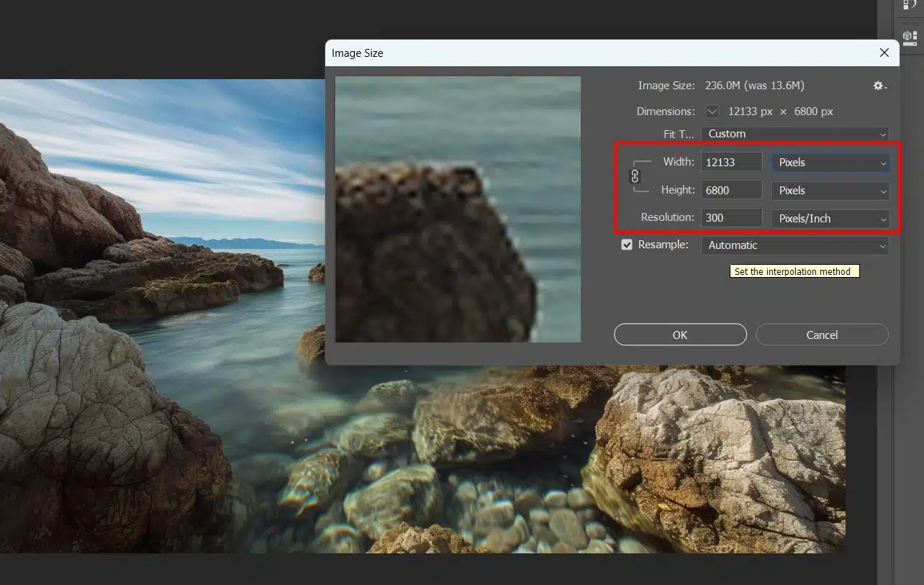Click the rock preview image in dialog
The width and height of the screenshot is (924, 585).
coord(458,209)
